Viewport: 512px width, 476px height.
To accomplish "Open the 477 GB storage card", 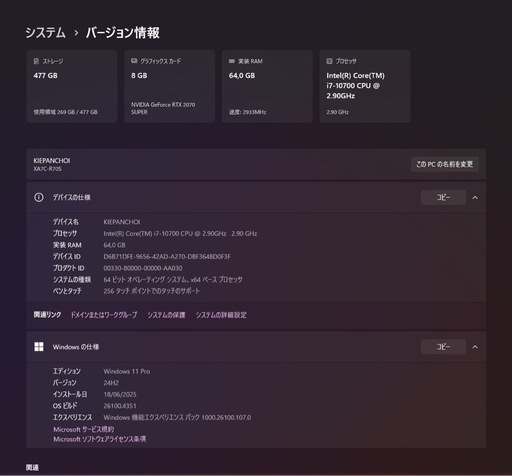I will tap(72, 86).
